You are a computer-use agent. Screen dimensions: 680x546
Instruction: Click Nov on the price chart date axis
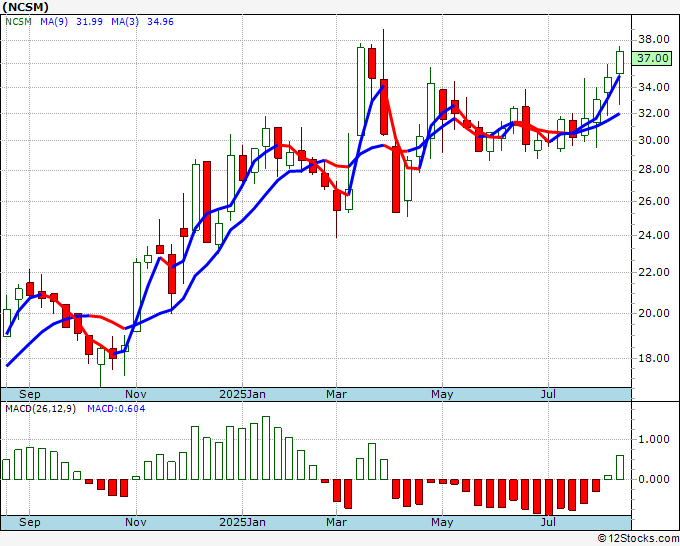tap(136, 394)
